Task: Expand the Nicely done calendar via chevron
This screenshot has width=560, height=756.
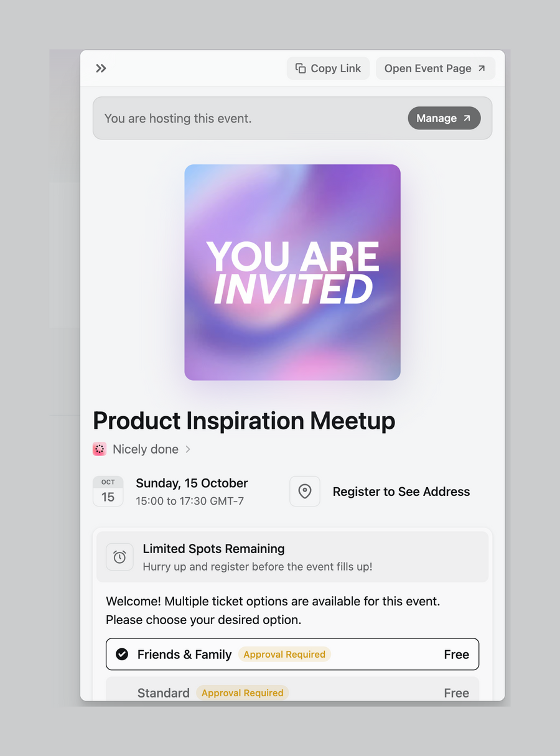Action: tap(188, 449)
